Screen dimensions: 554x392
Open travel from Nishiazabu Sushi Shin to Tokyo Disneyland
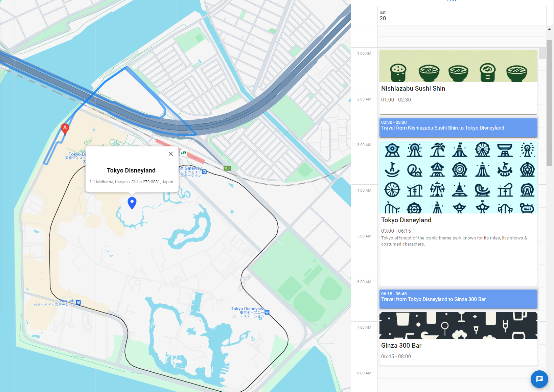458,128
